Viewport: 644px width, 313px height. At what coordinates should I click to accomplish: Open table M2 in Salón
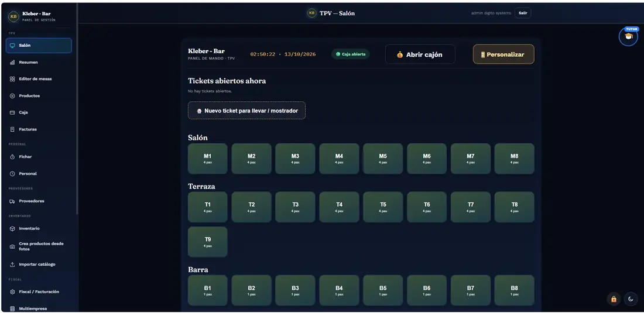(251, 159)
